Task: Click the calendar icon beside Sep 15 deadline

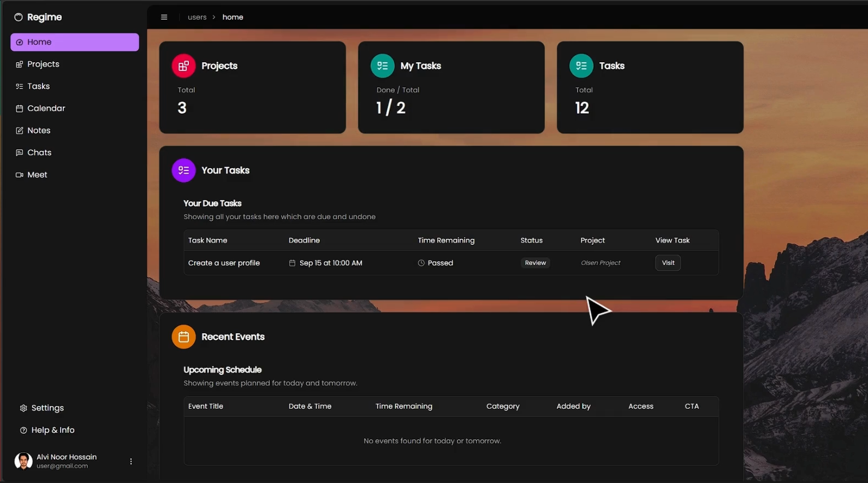Action: (x=292, y=263)
